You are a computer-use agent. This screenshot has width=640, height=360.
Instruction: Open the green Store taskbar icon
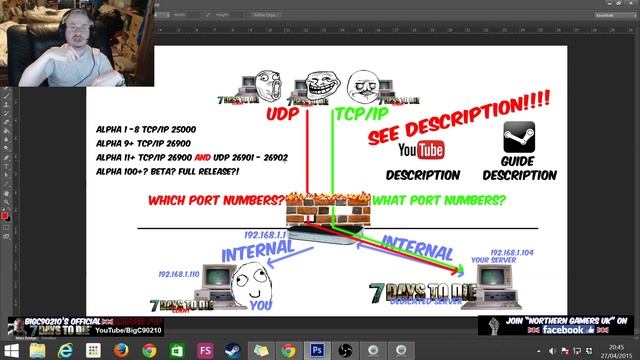(177, 351)
